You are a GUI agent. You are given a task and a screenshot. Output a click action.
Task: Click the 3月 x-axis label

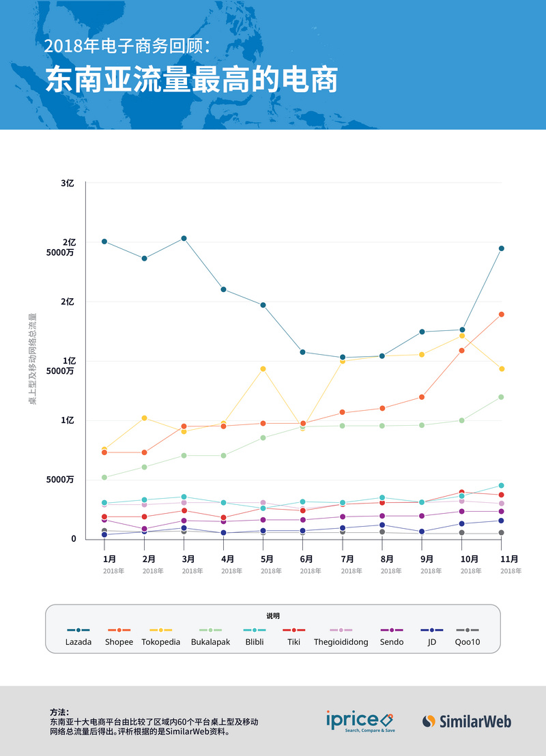tap(188, 559)
